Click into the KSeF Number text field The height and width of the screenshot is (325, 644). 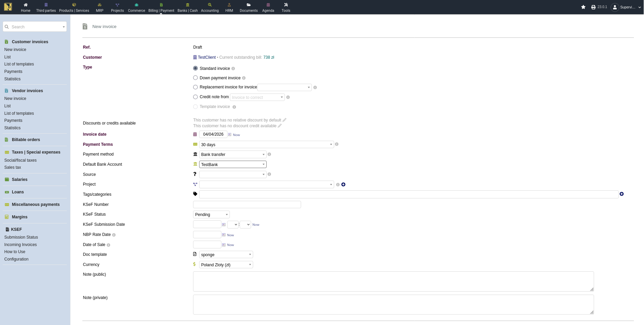(247, 205)
